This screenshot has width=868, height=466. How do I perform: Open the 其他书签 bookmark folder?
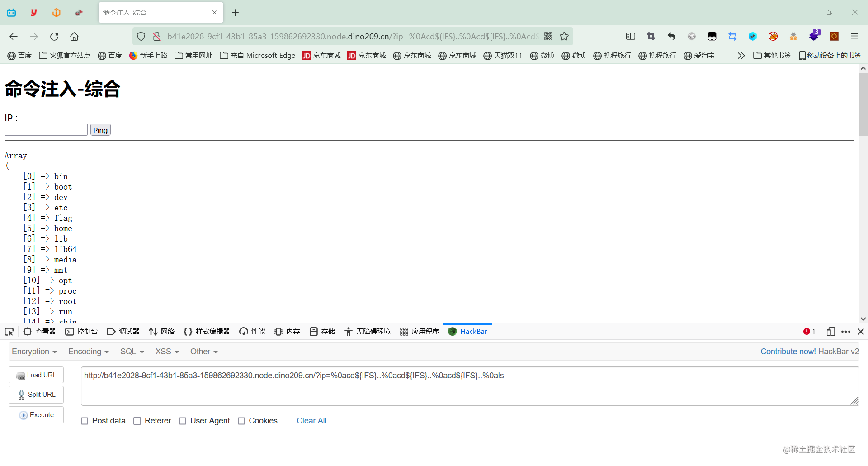(772, 56)
